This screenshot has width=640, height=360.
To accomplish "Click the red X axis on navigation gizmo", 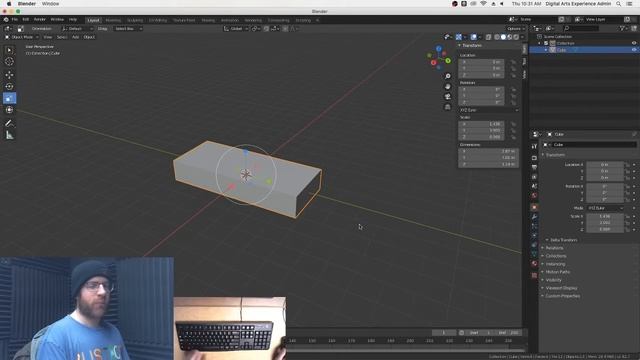I will [433, 63].
